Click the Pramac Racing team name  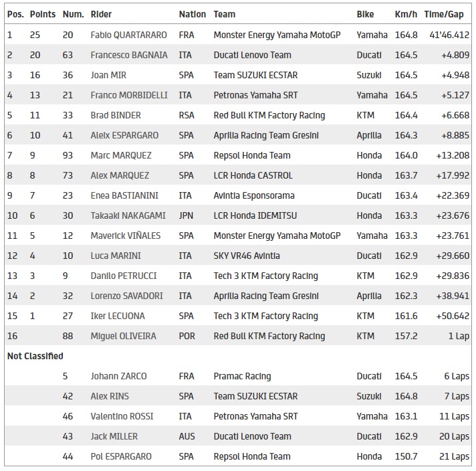point(242,376)
